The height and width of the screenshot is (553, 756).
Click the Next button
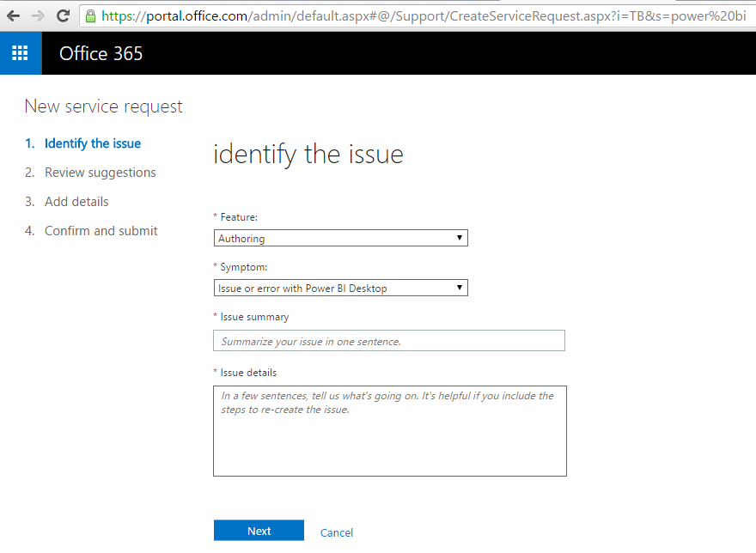(x=259, y=531)
